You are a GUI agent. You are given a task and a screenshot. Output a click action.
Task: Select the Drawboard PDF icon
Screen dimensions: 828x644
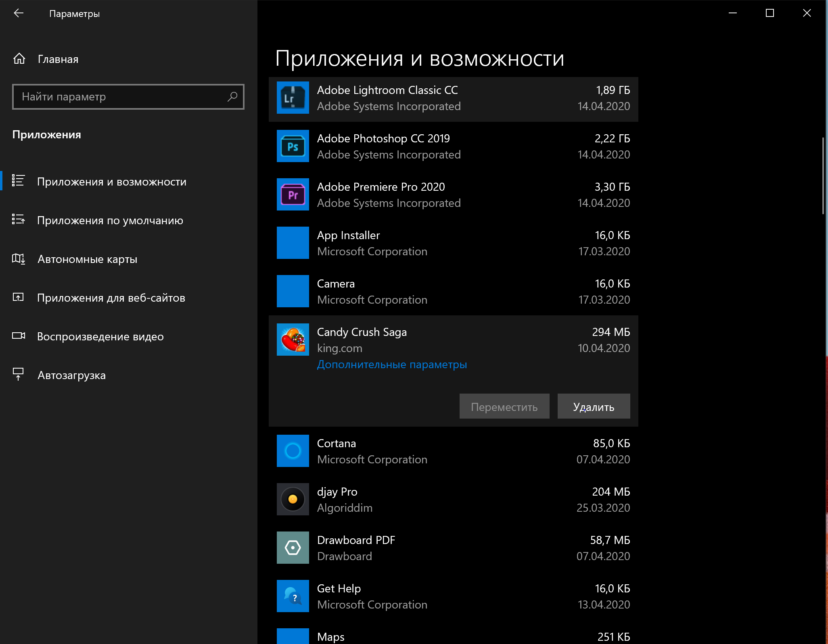click(x=293, y=548)
